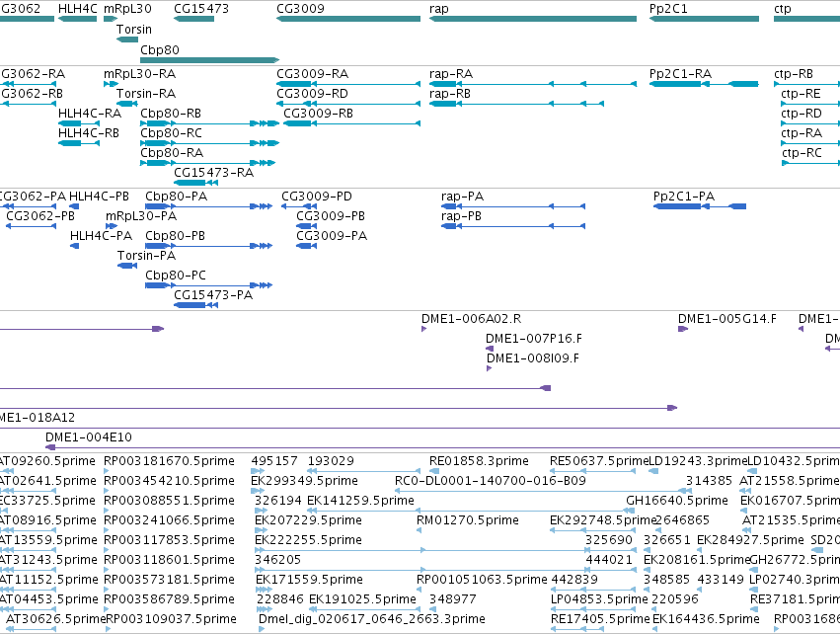
Task: Select the ctp gene label
Action: [x=782, y=9]
